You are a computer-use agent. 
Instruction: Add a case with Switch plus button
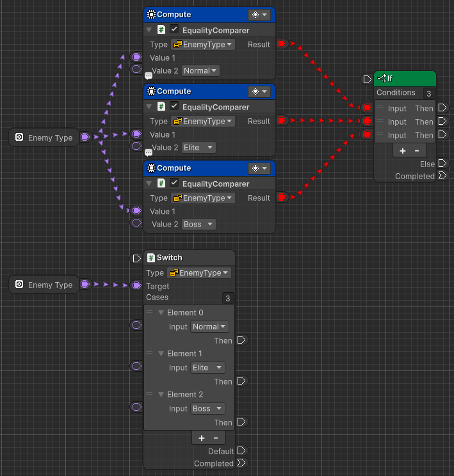pos(202,438)
